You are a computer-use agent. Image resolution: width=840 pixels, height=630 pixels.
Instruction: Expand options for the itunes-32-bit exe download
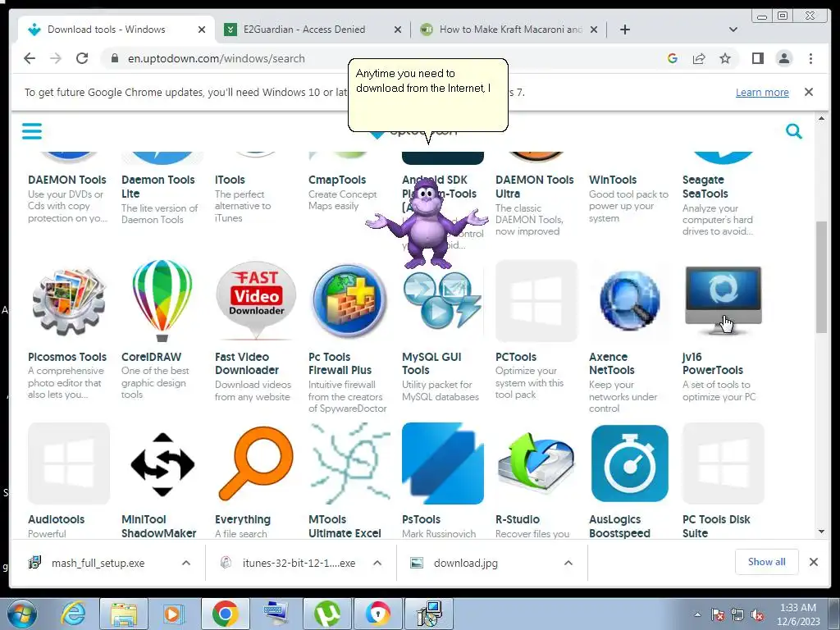pyautogui.click(x=377, y=563)
